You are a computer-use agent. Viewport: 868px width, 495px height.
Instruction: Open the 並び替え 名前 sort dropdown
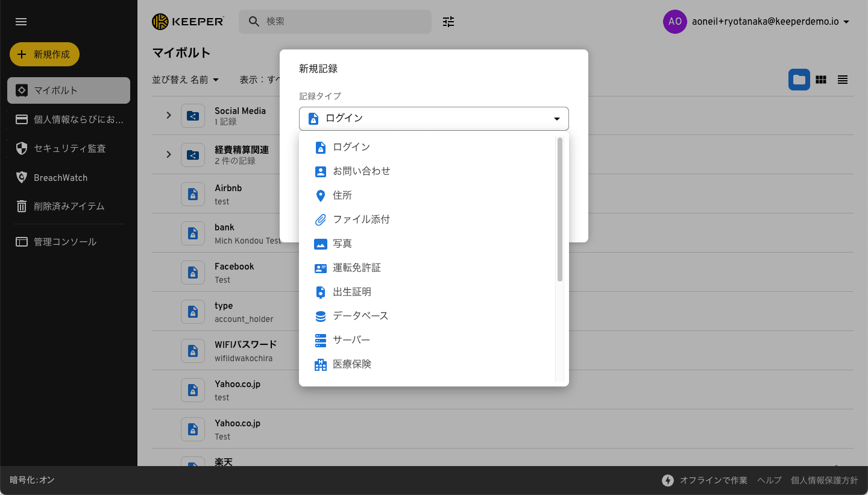pos(185,80)
